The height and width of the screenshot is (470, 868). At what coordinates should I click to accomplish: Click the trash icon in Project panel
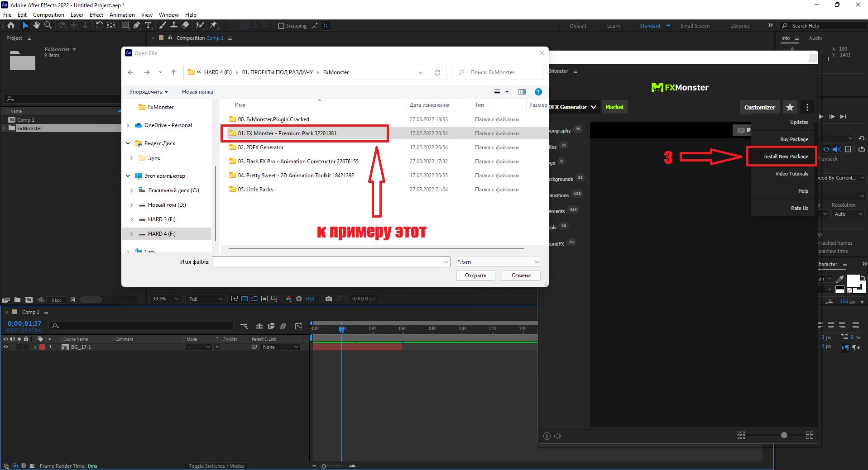pyautogui.click(x=72, y=299)
